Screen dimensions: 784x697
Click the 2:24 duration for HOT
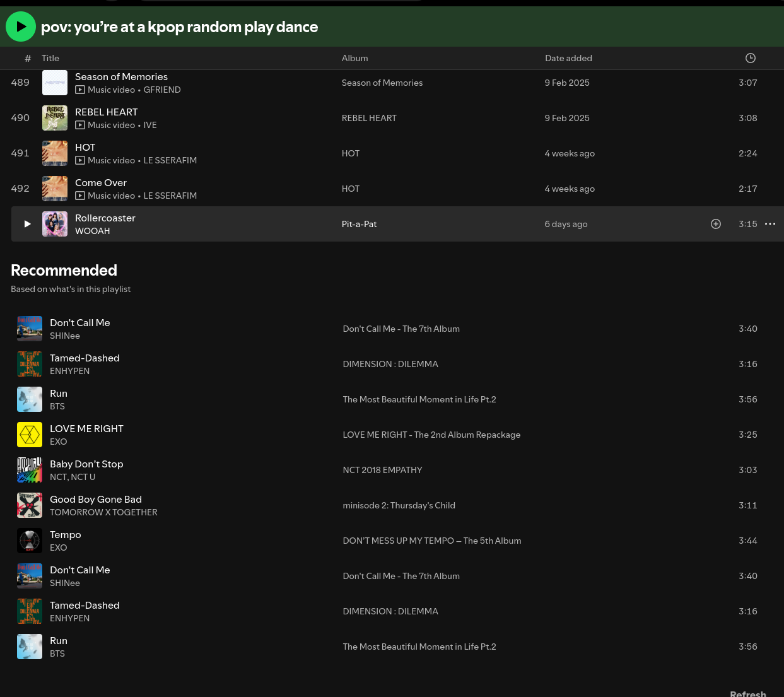(748, 153)
